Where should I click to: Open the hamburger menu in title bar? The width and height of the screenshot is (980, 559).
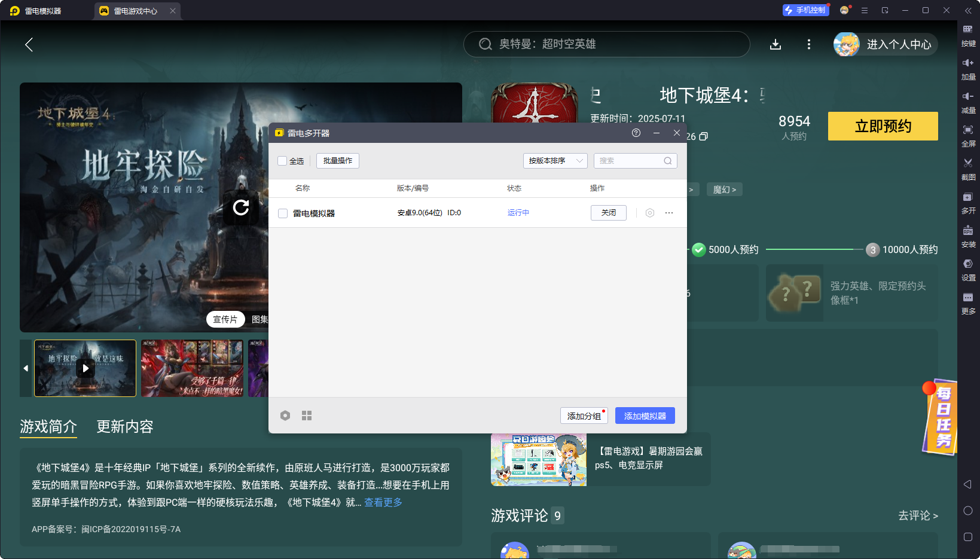pyautogui.click(x=865, y=10)
